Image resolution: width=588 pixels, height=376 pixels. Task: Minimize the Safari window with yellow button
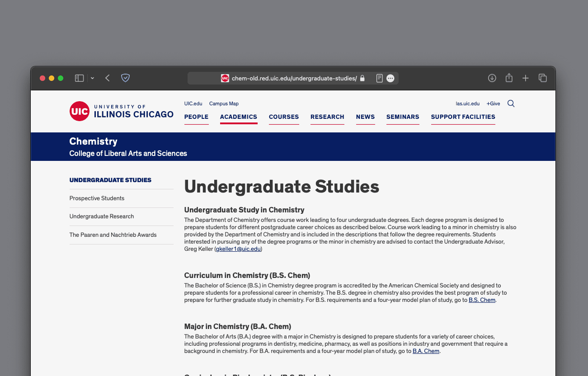(x=52, y=78)
